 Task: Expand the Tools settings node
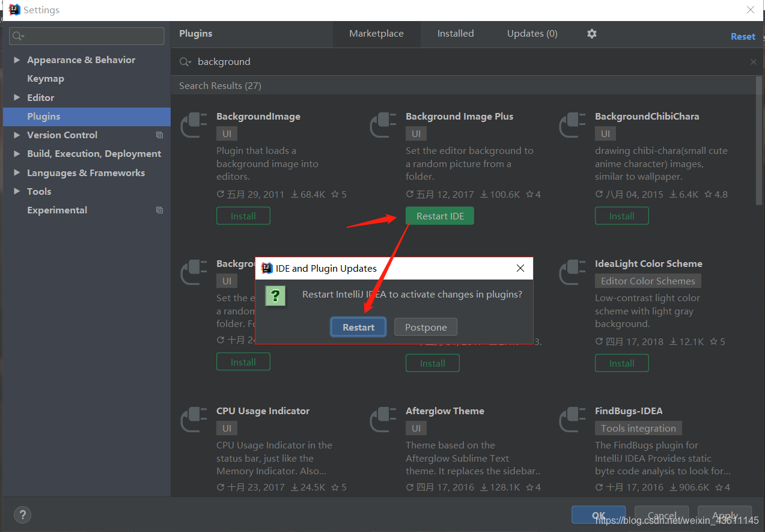17,192
